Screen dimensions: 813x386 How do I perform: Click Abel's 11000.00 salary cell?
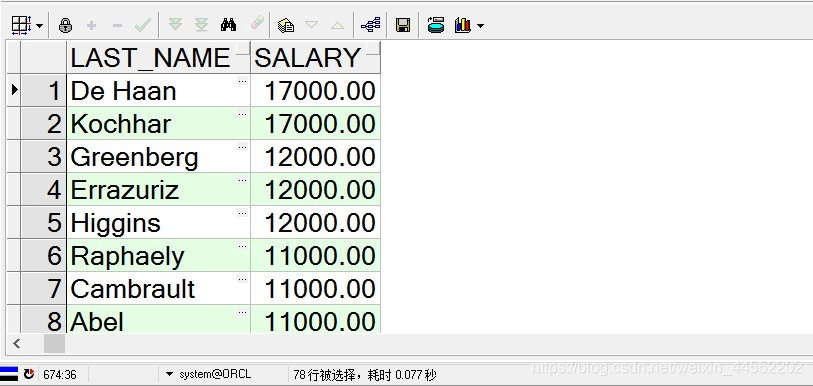tap(315, 320)
